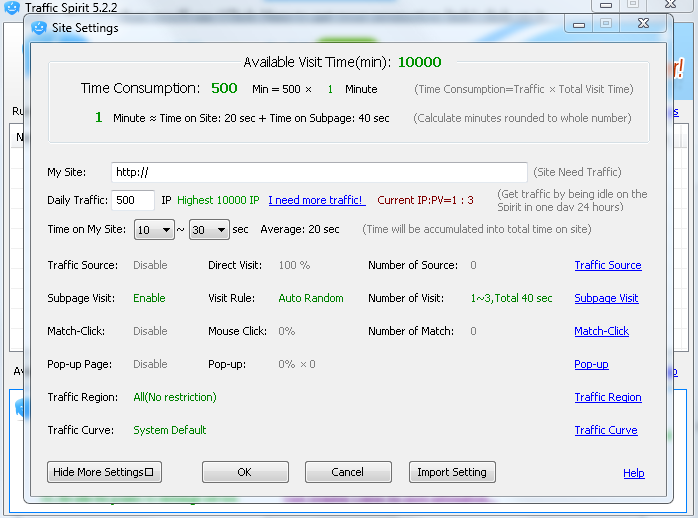Click the Import Setting button
Screen dimensions: 698x518
pyautogui.click(x=452, y=472)
